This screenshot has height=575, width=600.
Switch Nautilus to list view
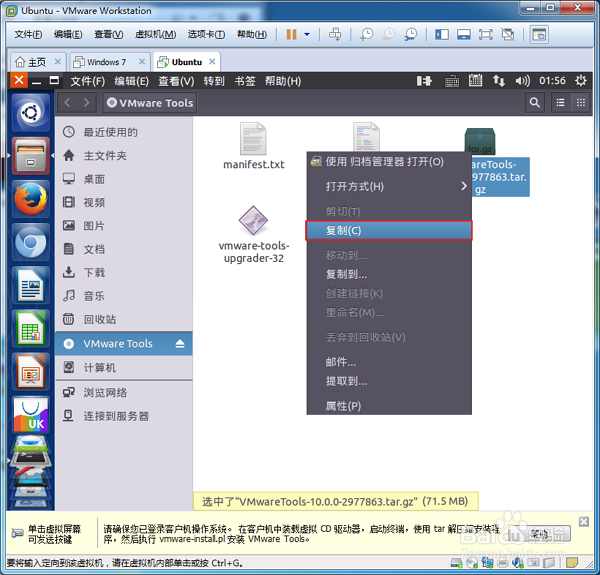[x=560, y=103]
